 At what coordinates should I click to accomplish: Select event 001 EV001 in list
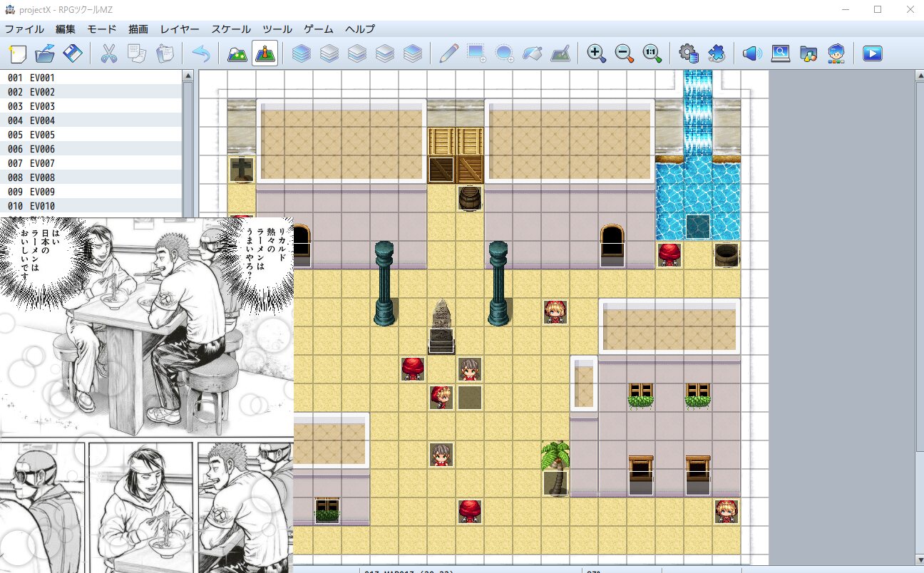[91, 78]
